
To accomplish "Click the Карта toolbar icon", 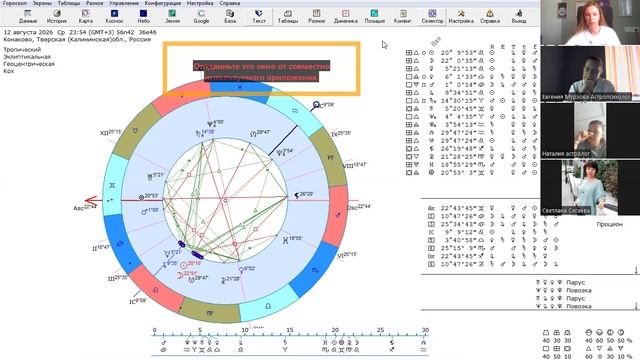I will pyautogui.click(x=85, y=17).
